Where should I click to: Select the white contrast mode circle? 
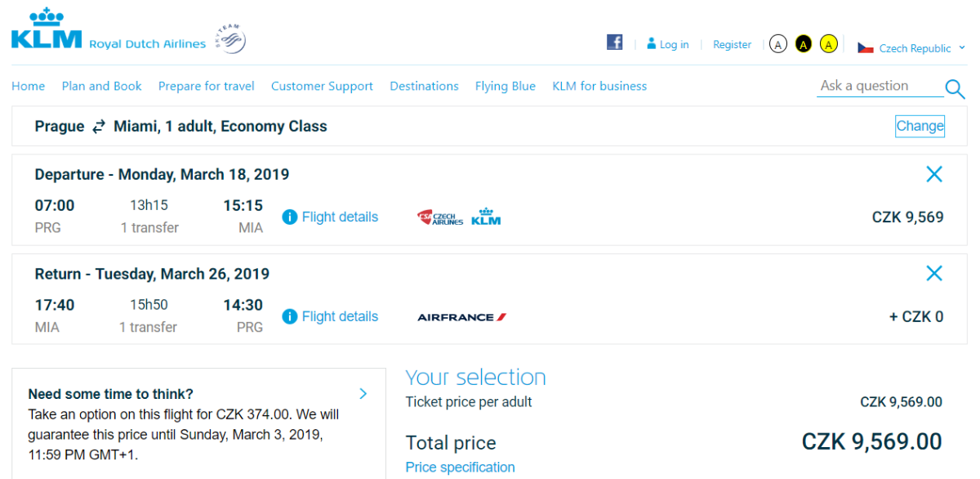pos(778,44)
